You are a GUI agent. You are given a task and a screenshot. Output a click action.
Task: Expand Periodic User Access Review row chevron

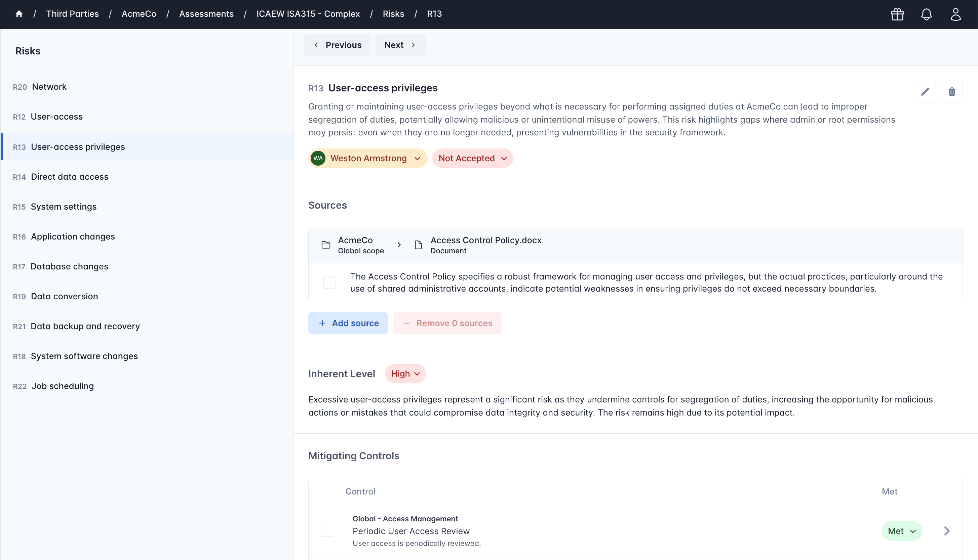(947, 531)
